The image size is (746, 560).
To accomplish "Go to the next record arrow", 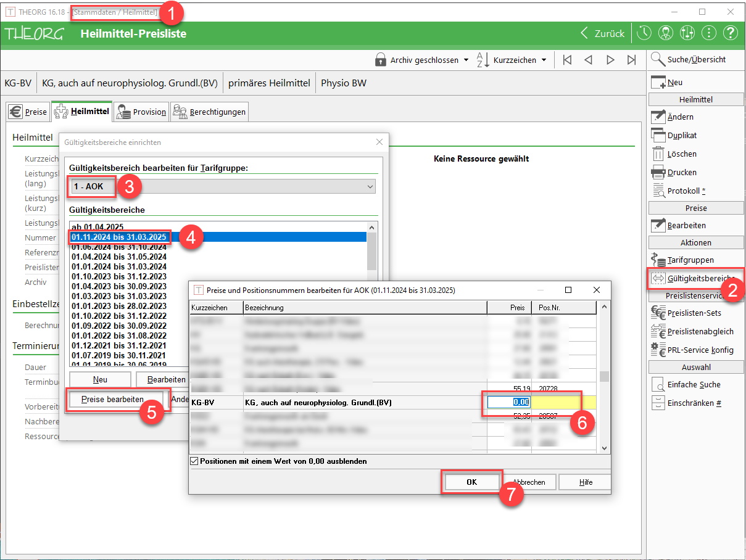I will coord(610,60).
